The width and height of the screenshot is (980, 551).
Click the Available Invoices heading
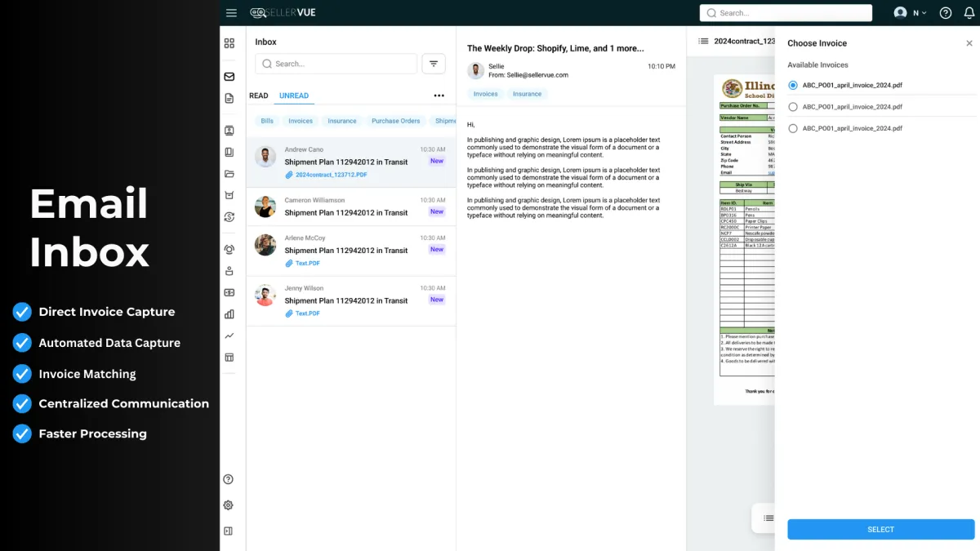tap(817, 64)
